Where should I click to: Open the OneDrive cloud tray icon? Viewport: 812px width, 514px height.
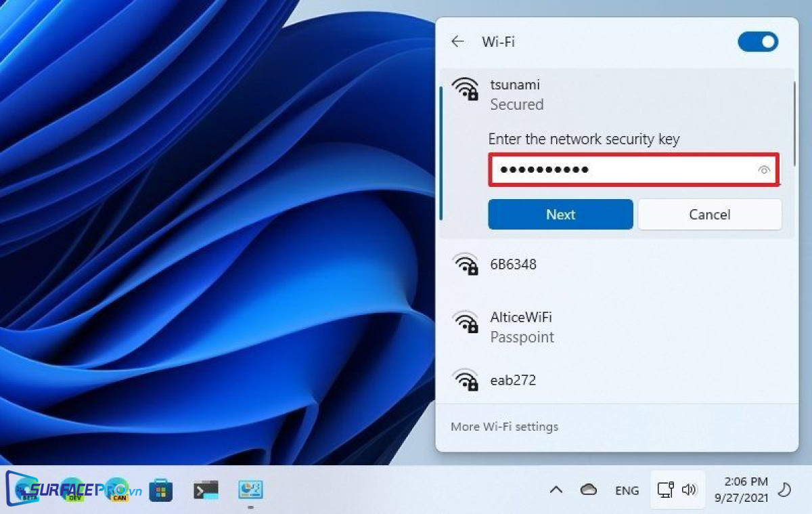[589, 490]
